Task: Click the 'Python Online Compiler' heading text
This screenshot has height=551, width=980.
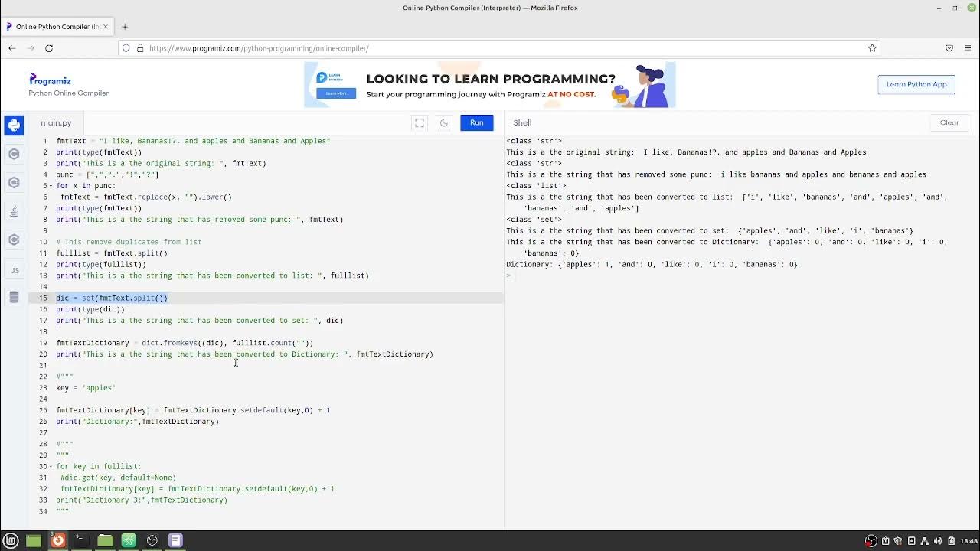Action: (x=68, y=93)
